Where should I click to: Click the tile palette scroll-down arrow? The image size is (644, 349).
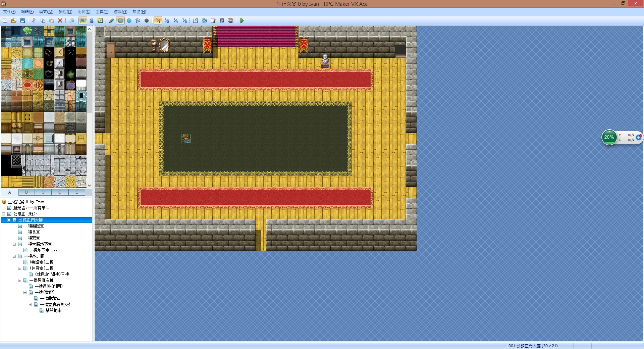coord(90,185)
